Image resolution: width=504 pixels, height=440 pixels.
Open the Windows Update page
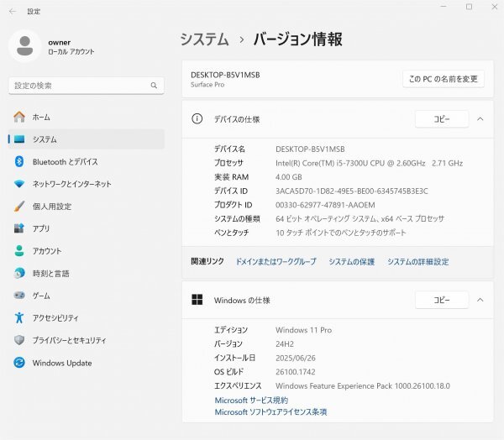87,363
